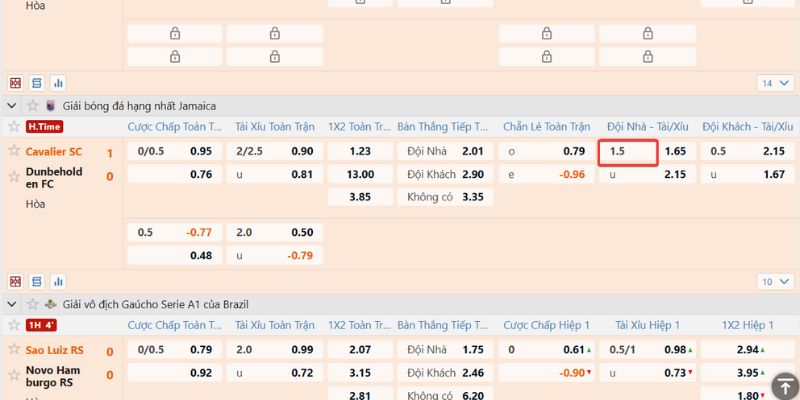Click the list view icon above the Jamaica league
800x400 pixels.
click(x=37, y=83)
